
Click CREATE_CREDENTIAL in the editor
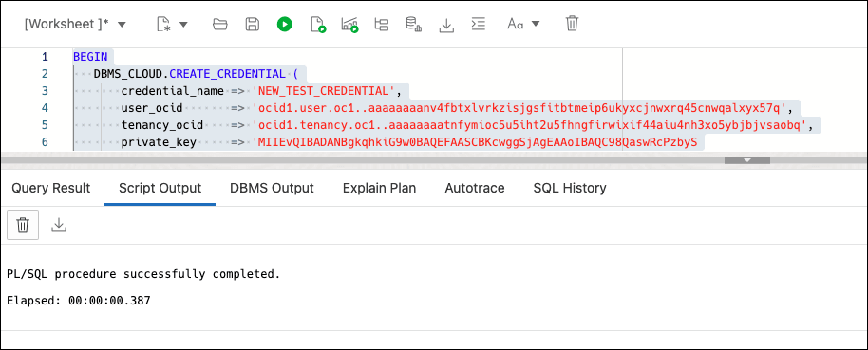pos(228,74)
